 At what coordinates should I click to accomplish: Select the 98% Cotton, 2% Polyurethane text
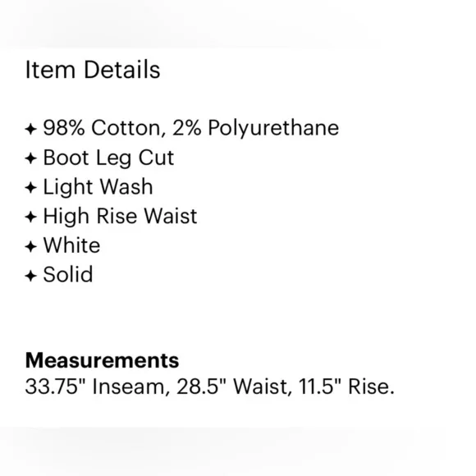[191, 128]
